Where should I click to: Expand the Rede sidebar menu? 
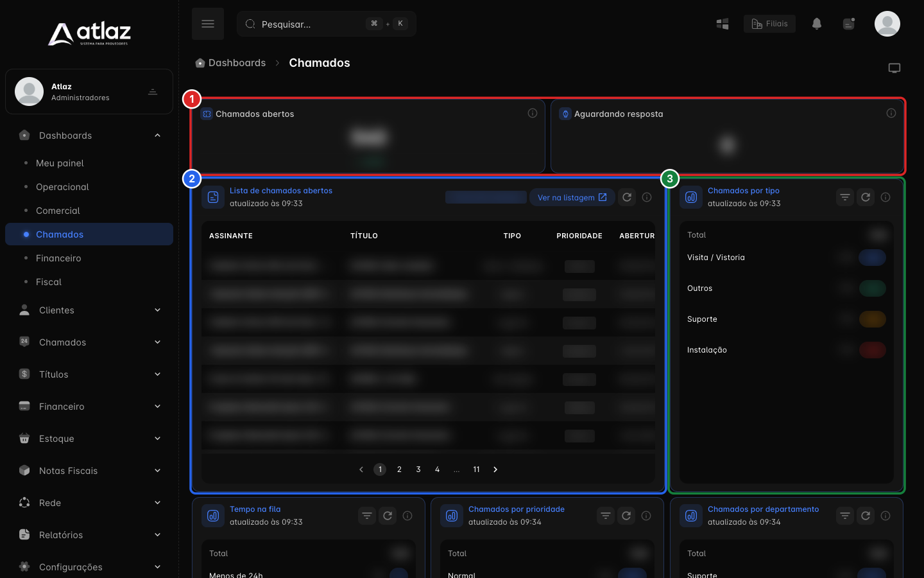(157, 503)
